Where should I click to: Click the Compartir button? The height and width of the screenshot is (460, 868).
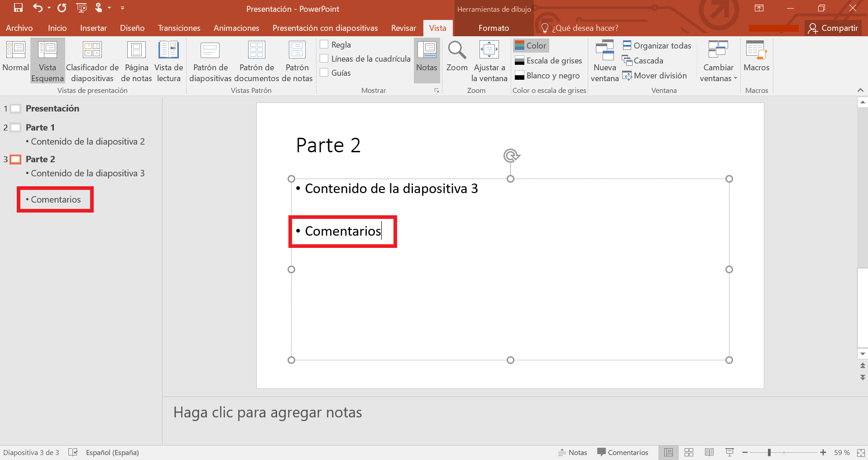click(833, 28)
